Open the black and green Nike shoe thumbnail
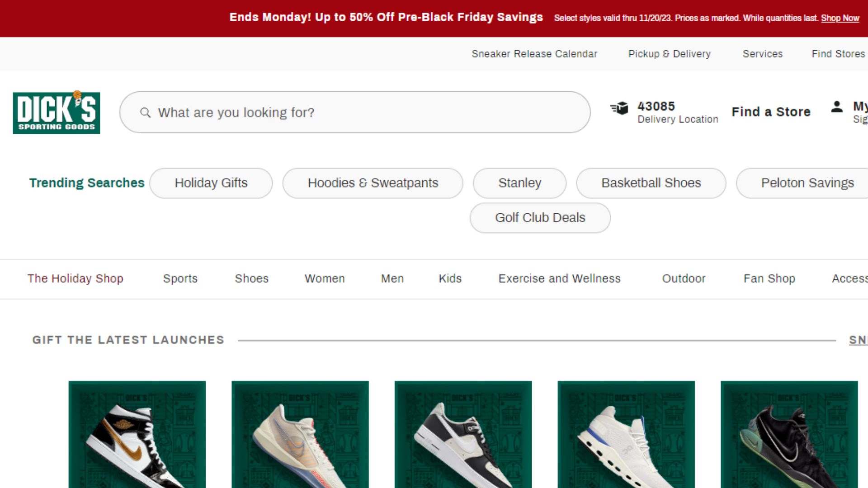 click(x=789, y=434)
